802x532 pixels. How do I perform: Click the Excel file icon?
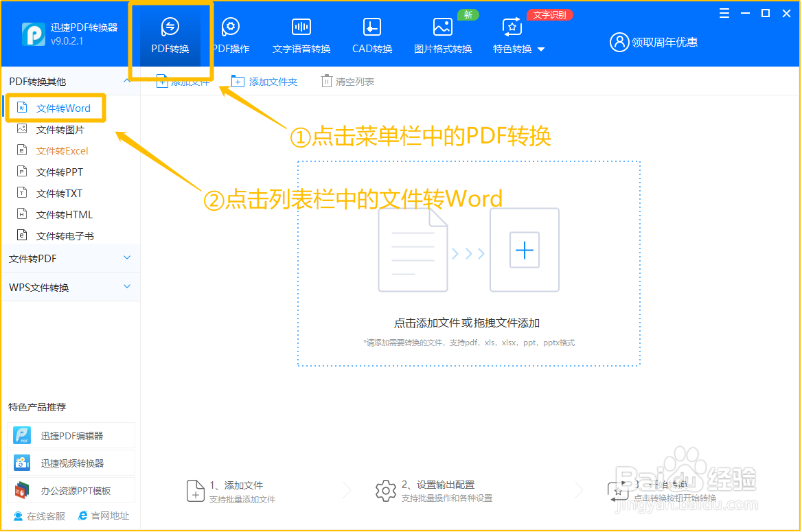tap(22, 150)
